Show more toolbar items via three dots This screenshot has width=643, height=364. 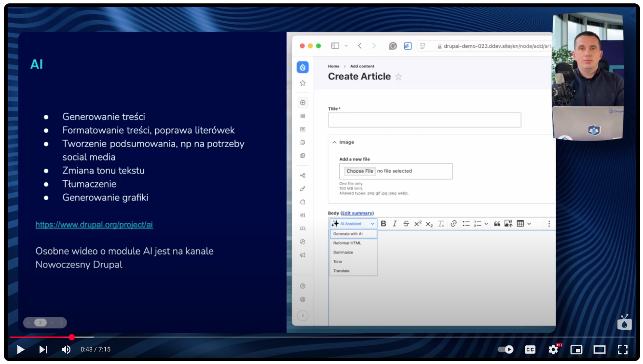pos(548,224)
